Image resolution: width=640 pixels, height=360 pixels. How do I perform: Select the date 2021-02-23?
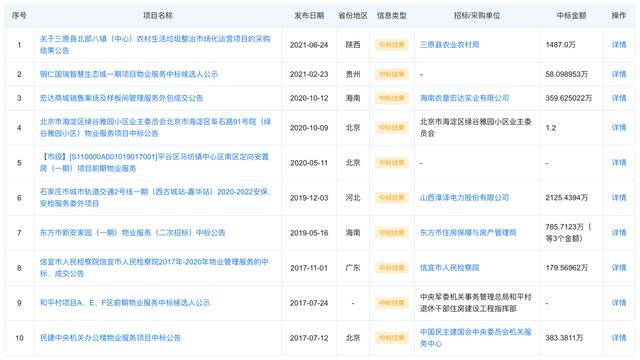coord(309,74)
